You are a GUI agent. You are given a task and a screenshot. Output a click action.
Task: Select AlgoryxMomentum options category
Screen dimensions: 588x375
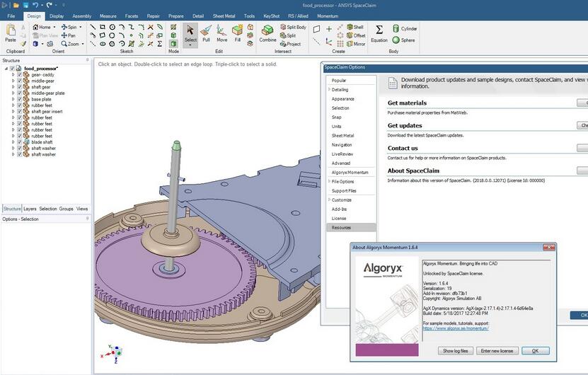[350, 172]
